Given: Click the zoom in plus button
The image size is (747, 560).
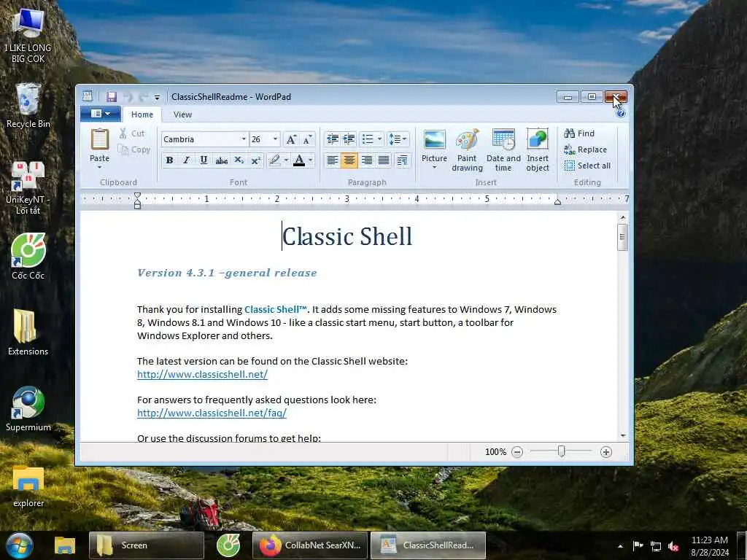Looking at the screenshot, I should 606,452.
